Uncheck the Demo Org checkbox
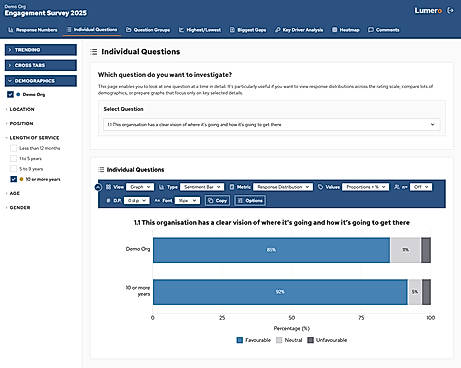The image size is (461, 368). coord(10,94)
